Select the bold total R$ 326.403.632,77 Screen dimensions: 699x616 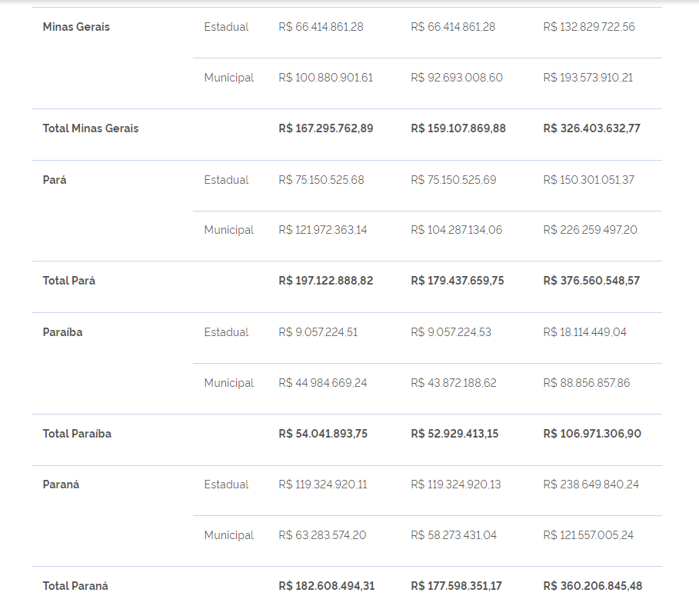tap(591, 128)
